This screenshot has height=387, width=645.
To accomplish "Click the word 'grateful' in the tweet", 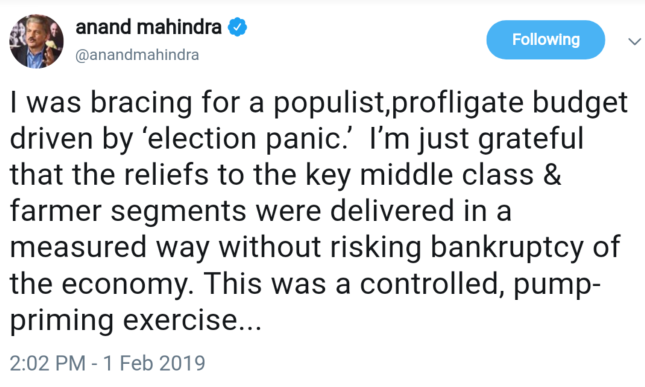I will click(x=531, y=139).
